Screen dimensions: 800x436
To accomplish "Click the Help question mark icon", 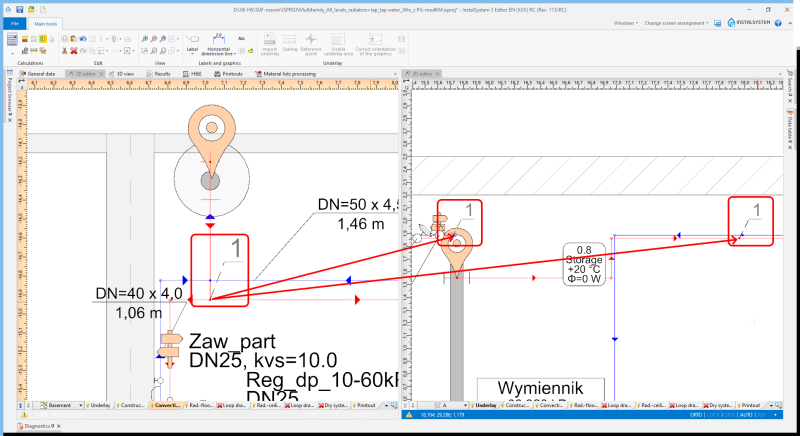I will point(778,23).
